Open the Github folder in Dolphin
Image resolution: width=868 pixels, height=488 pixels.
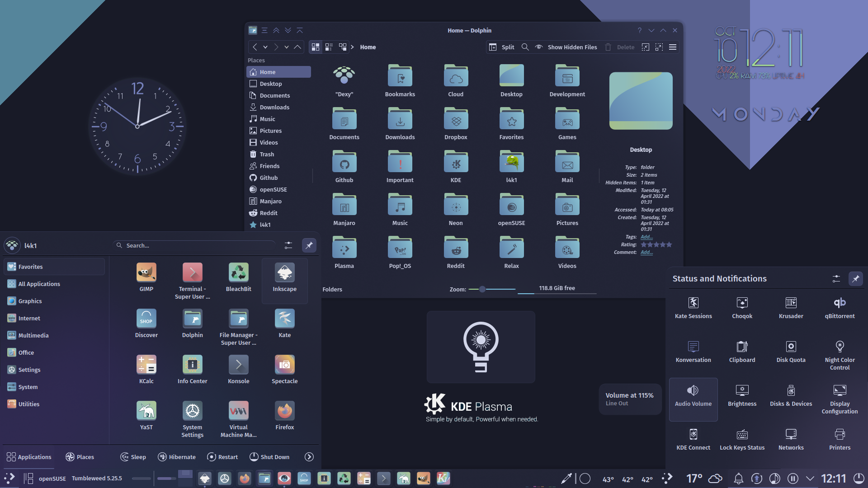[x=344, y=167]
